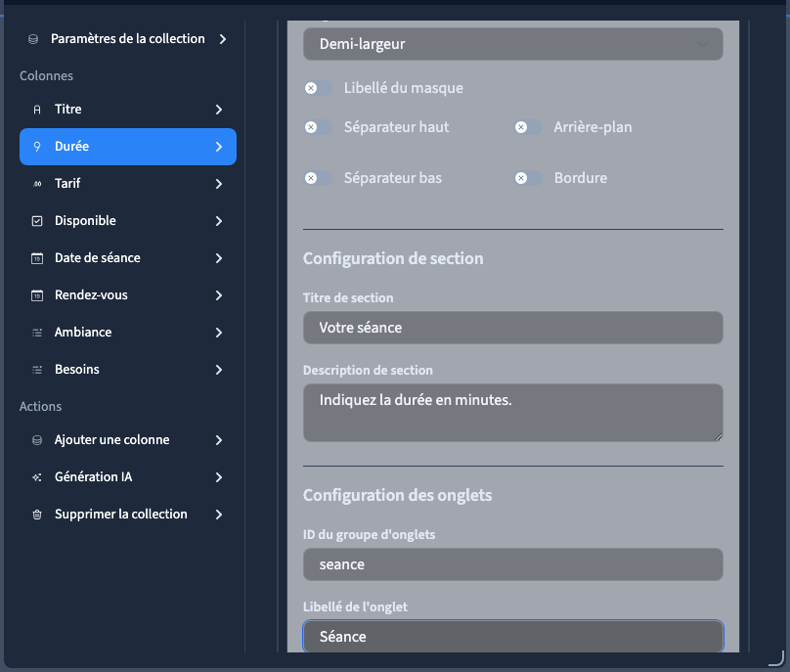This screenshot has height=672, width=790.
Task: Turn on the Bordure switch
Action: pyautogui.click(x=528, y=178)
